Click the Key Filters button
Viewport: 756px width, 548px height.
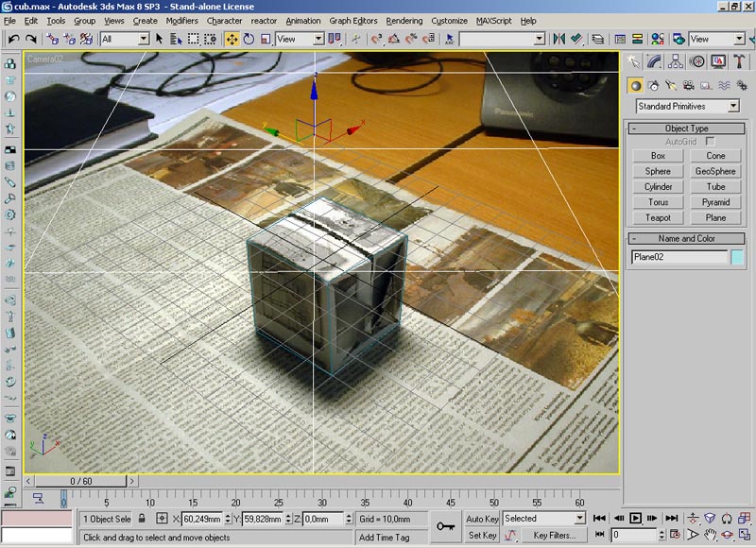coord(555,535)
